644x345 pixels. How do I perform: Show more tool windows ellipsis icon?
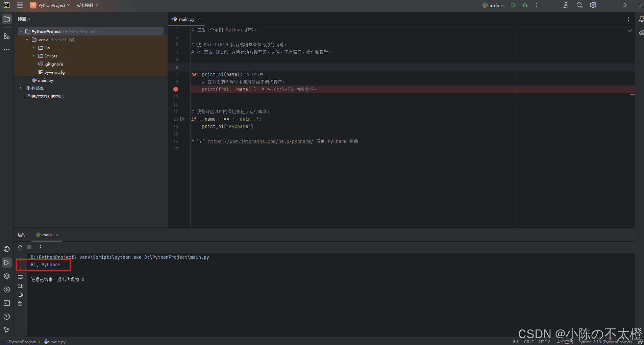coord(7,50)
